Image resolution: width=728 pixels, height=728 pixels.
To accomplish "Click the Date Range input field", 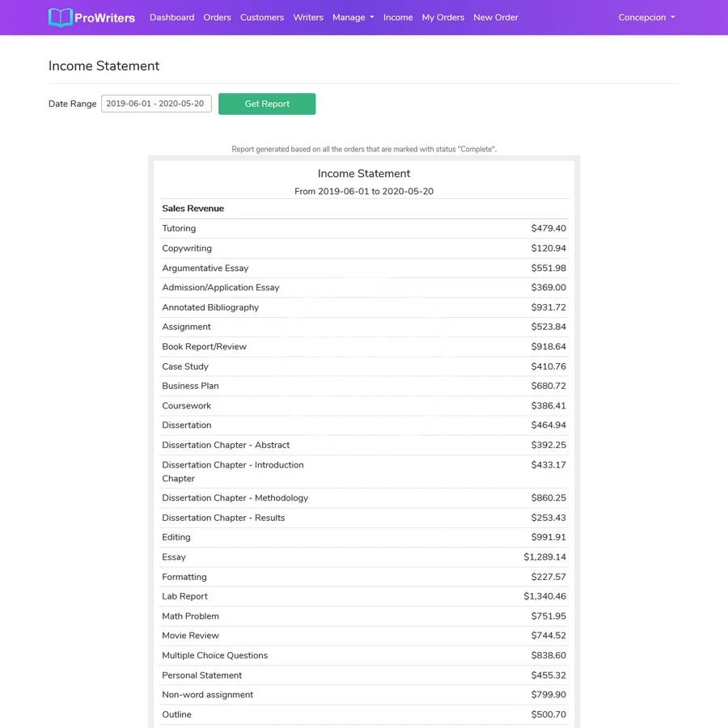I will [156, 104].
